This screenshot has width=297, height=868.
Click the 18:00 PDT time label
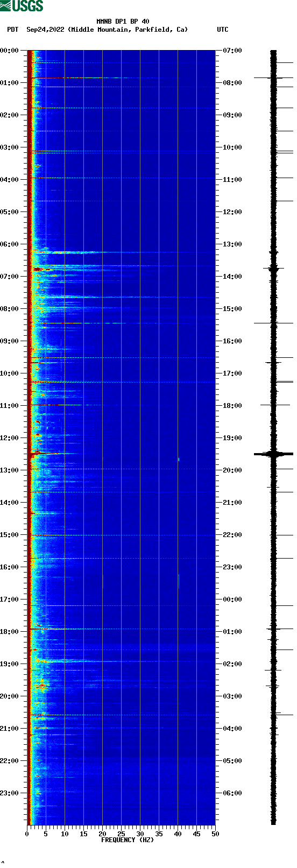tap(10, 632)
